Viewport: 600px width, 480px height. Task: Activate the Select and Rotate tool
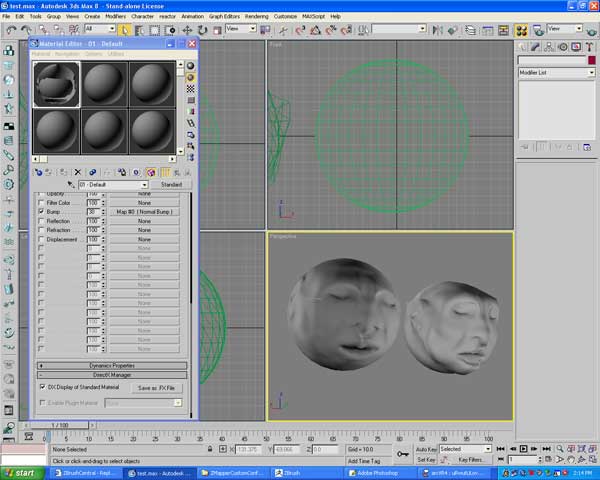(x=202, y=30)
